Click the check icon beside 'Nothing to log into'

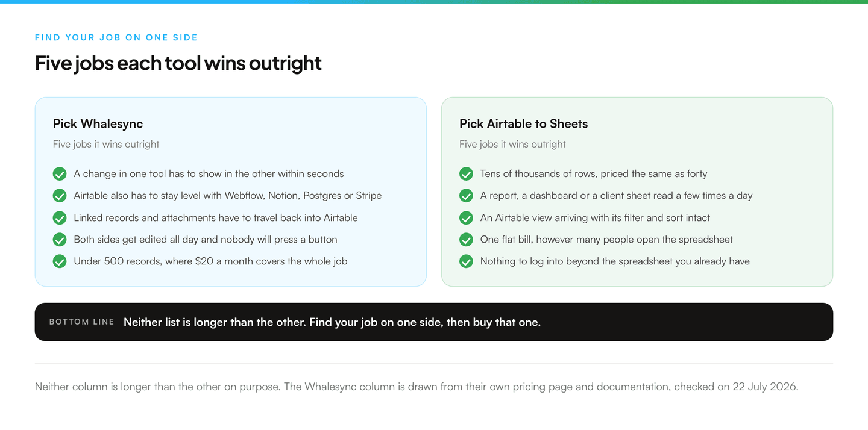click(x=466, y=261)
